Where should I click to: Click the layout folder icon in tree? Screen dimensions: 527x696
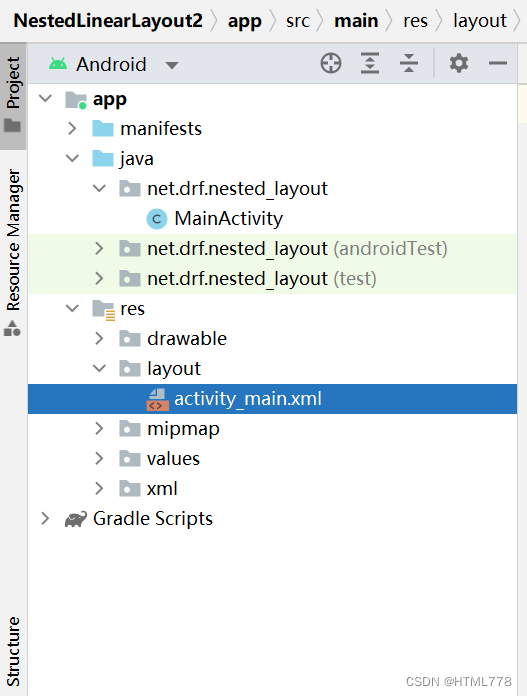130,368
